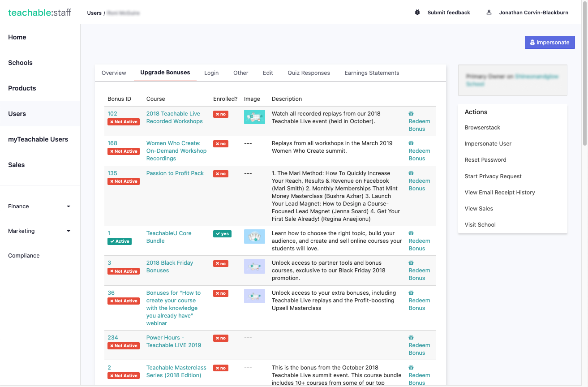Screen dimensions: 588x387
Task: Open the Quiz Responses tab
Action: tap(309, 73)
